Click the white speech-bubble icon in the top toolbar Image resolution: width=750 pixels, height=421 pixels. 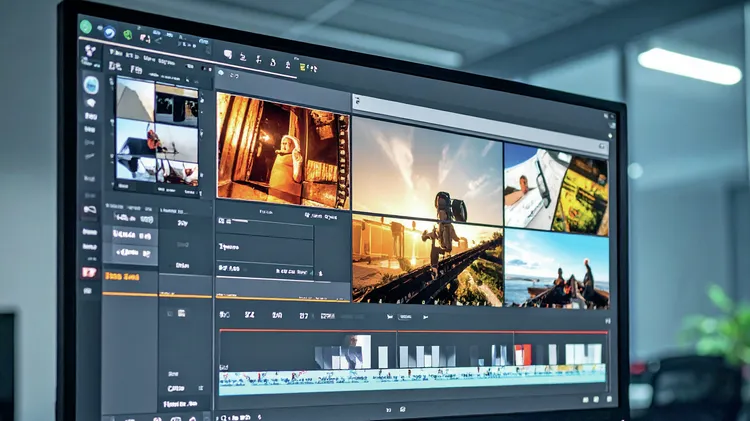point(228,55)
